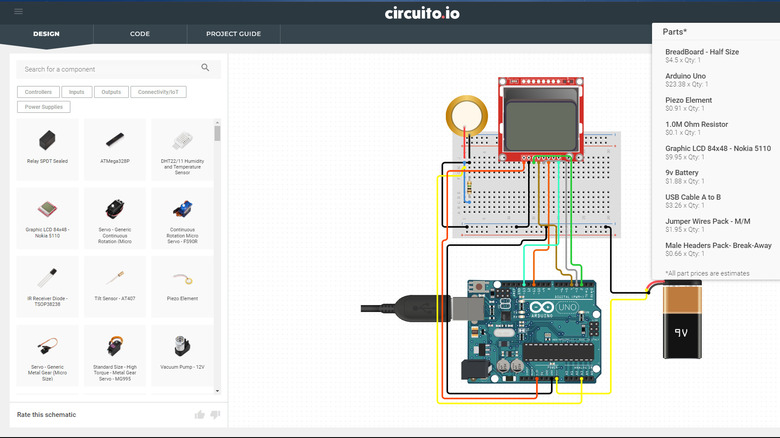Open the PROJECT GUIDE tab

point(233,34)
